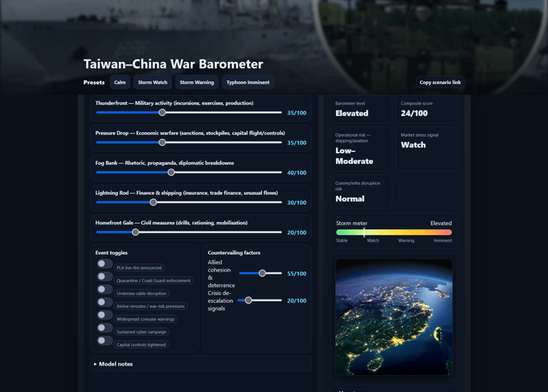Click the Fog Bank 40/100 value
The image size is (548, 392).
(x=297, y=172)
